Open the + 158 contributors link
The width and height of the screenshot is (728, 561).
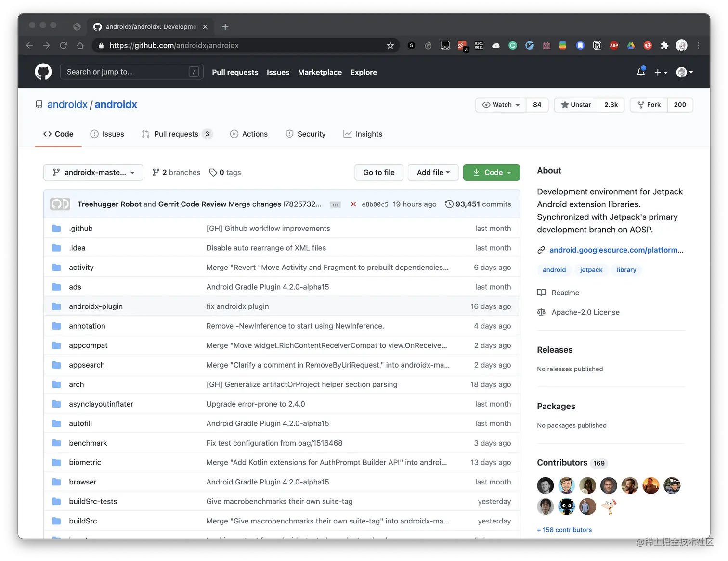564,530
